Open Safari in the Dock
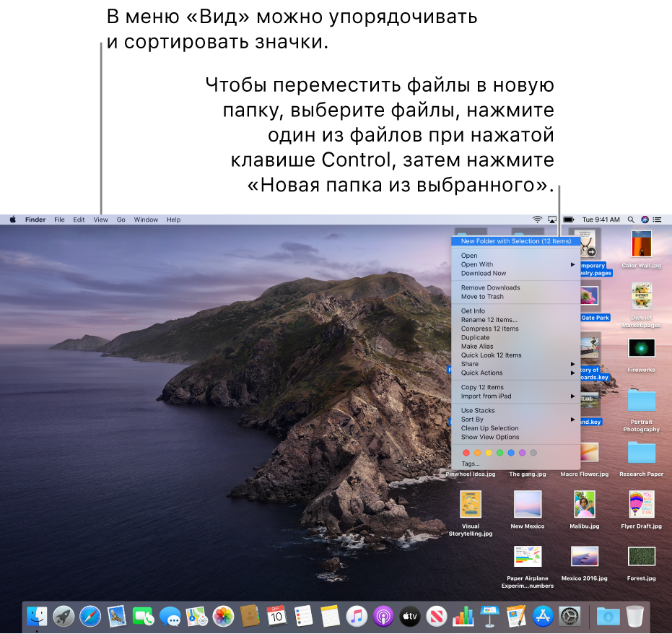672x634 pixels. click(x=90, y=617)
